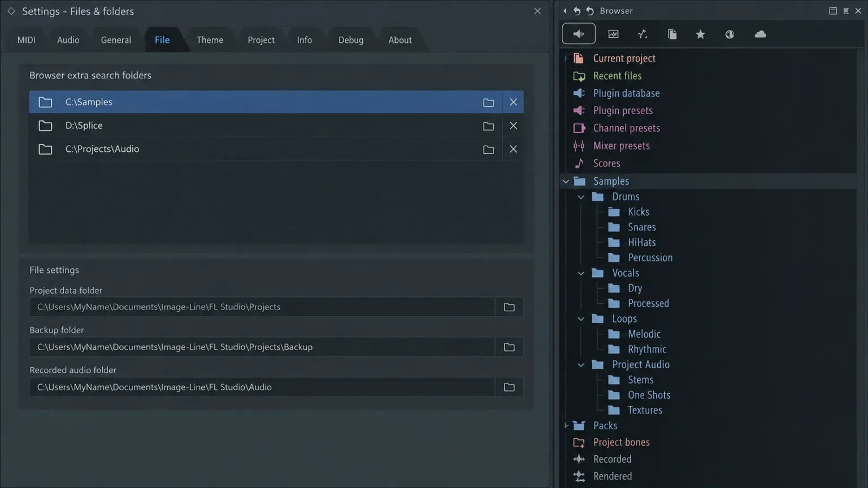Open the One Shots folder

(x=649, y=395)
